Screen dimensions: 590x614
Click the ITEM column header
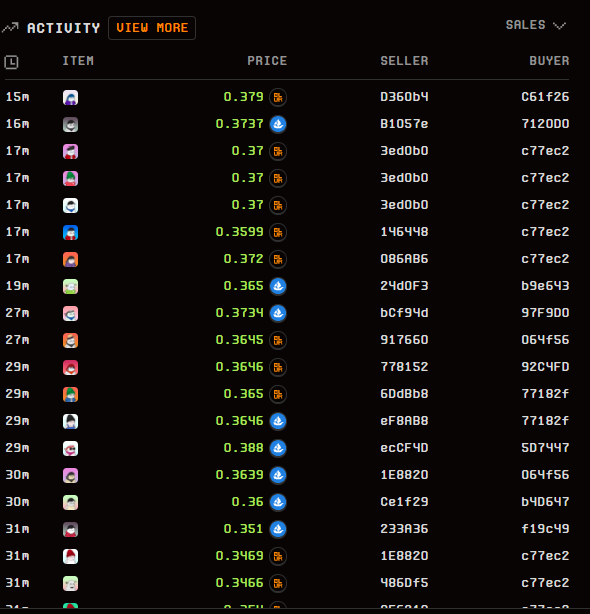click(x=78, y=61)
